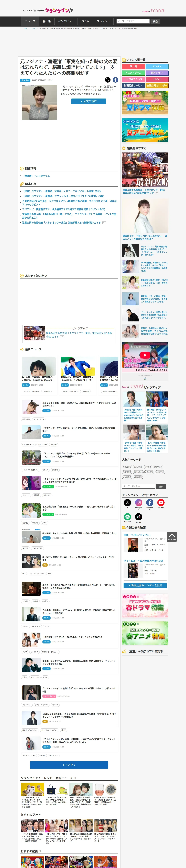Click the クランクイン! site logo

click(59, 10)
